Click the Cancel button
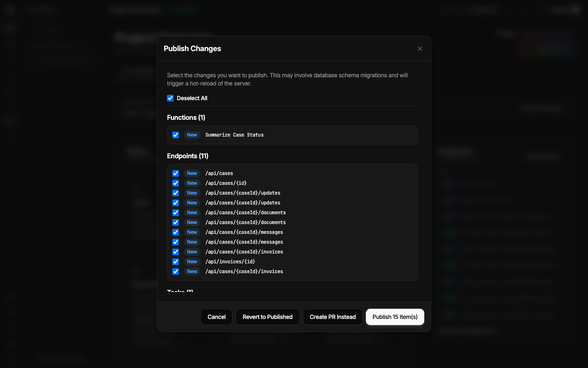588x368 pixels. pyautogui.click(x=216, y=317)
